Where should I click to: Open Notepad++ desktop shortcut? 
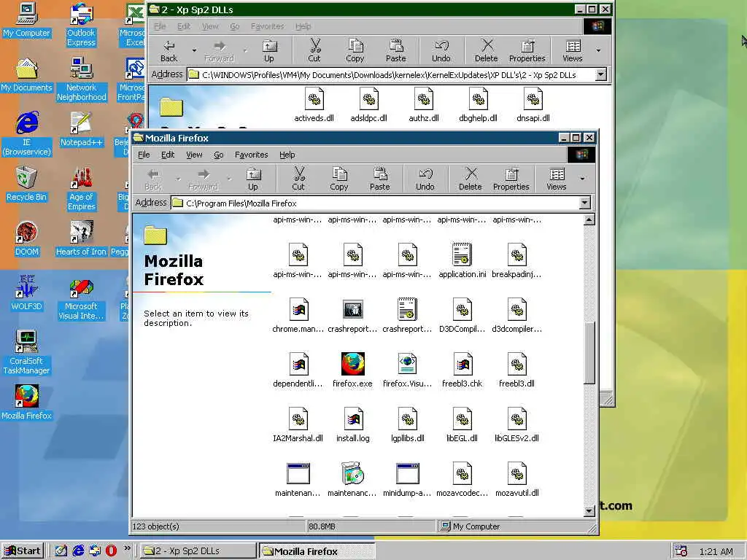(82, 129)
